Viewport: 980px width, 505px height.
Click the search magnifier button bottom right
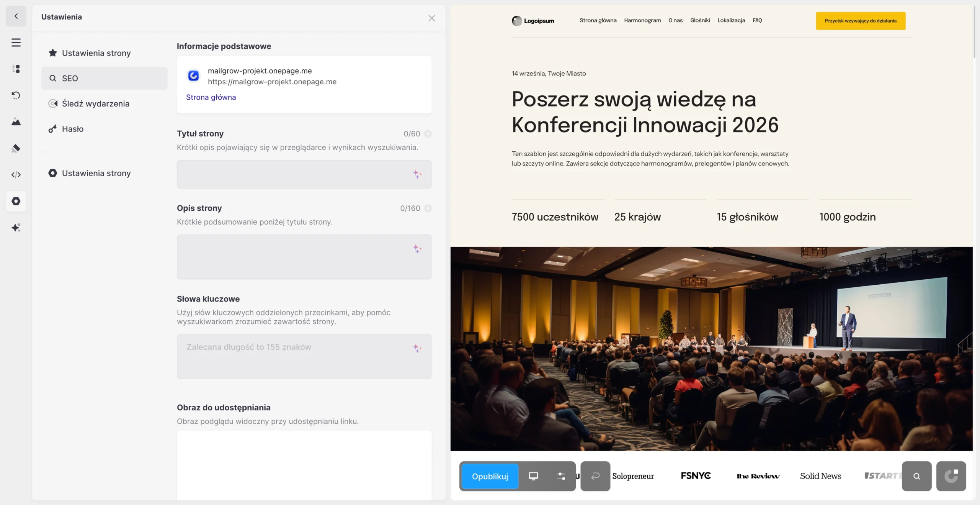[x=917, y=476]
